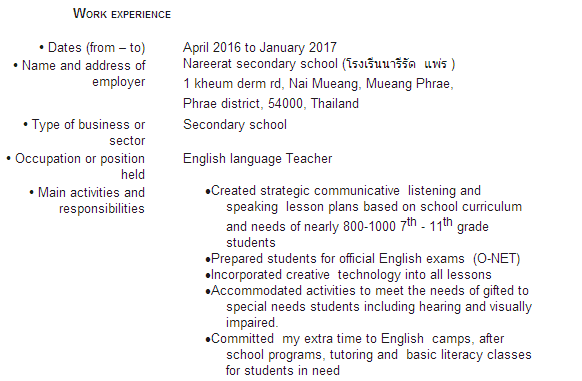Click the Type of business or sector label
The height and width of the screenshot is (381, 582).
84,133
